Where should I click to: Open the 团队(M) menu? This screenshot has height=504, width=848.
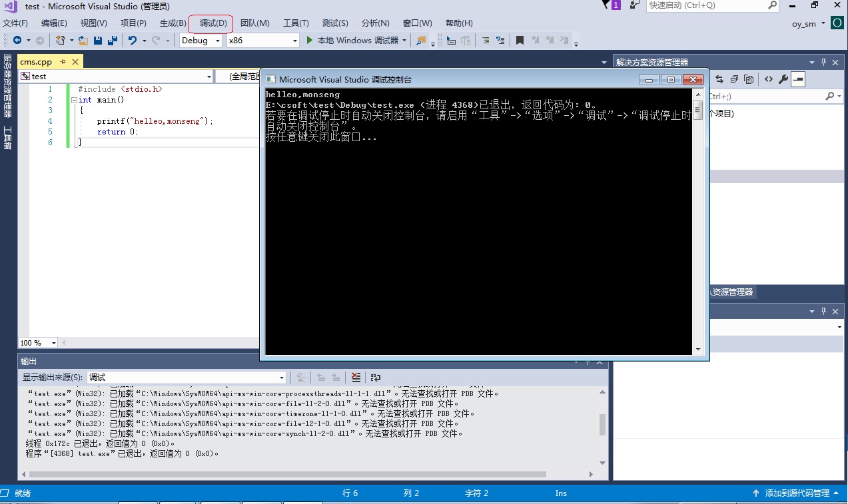(254, 23)
